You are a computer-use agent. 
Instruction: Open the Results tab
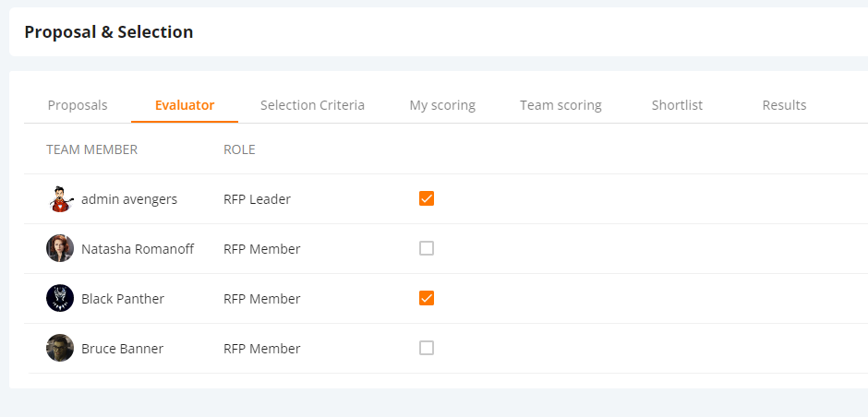[x=784, y=105]
